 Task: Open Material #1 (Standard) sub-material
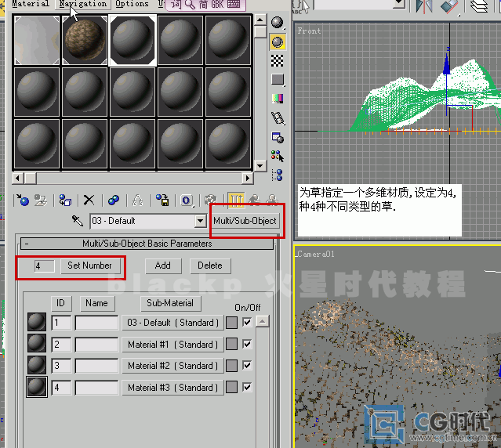[x=172, y=345]
